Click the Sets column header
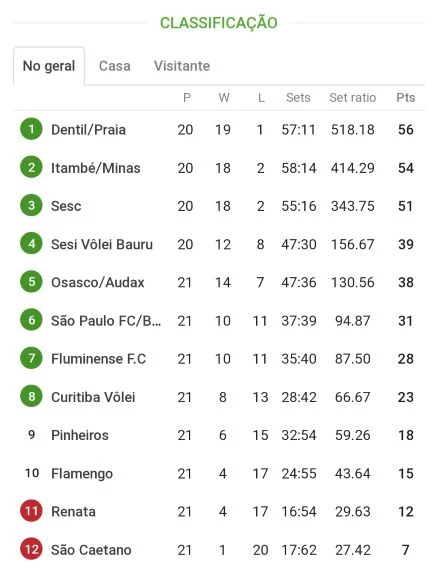 click(x=298, y=98)
